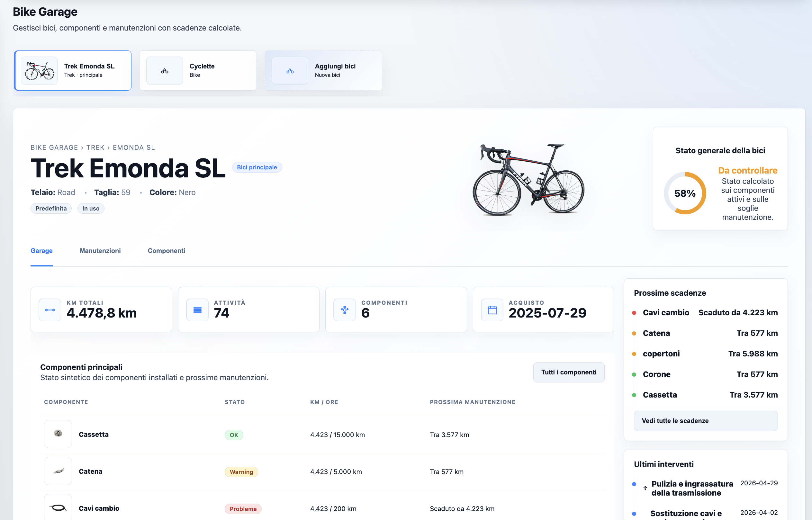Image resolution: width=812 pixels, height=520 pixels.
Task: Open the Cyclette bike card icon
Action: [x=165, y=71]
